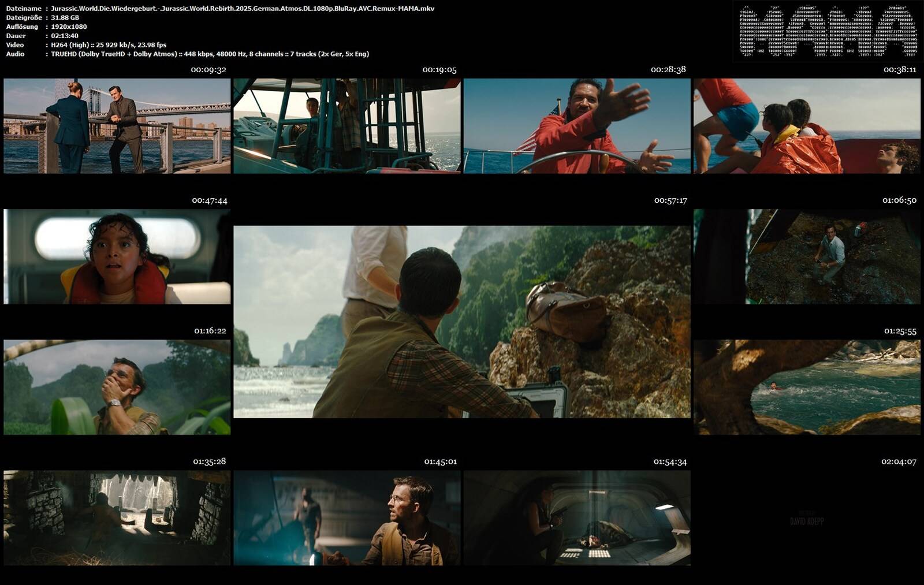This screenshot has height=585, width=924.
Task: Click the Dateiname label
Action: click(x=24, y=9)
